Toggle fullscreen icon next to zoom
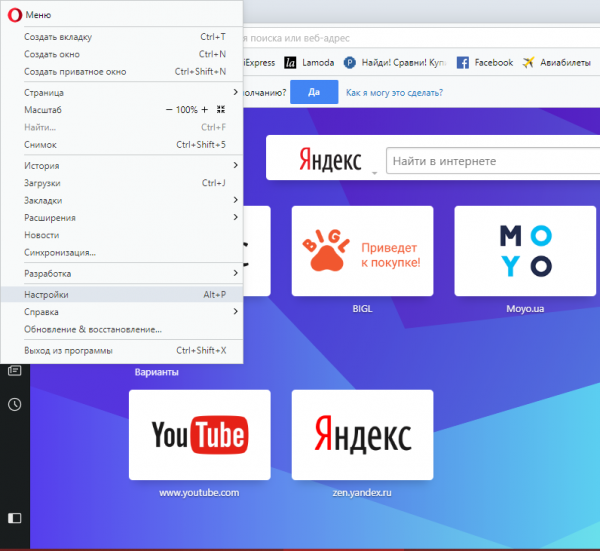The image size is (600, 551). [x=221, y=109]
